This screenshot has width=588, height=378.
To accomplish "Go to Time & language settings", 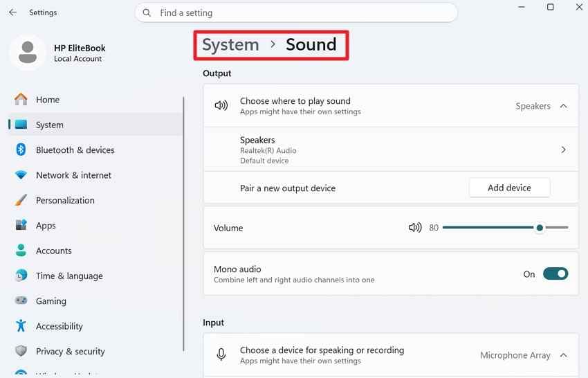I will click(95, 276).
